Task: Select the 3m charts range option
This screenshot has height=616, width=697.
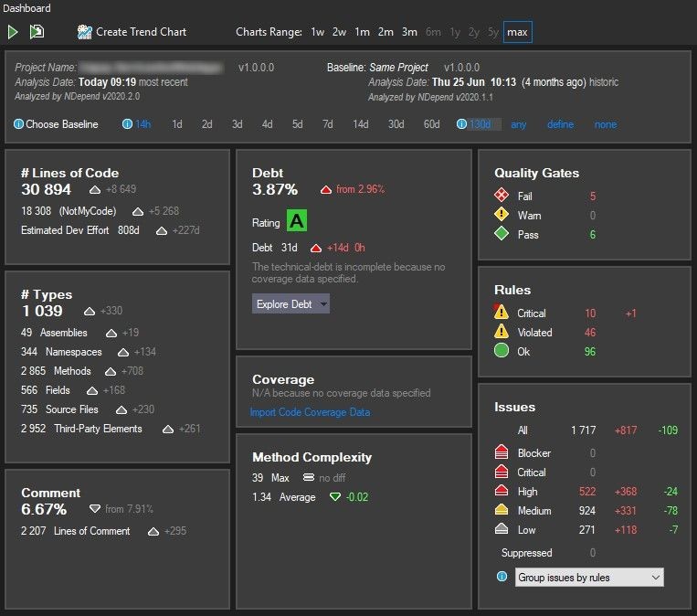Action: point(409,32)
